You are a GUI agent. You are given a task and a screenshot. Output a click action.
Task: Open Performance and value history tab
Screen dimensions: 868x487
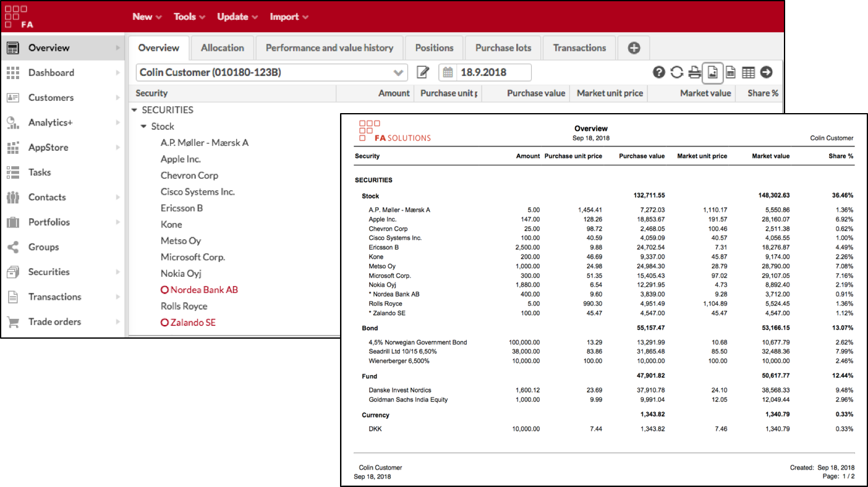point(330,48)
